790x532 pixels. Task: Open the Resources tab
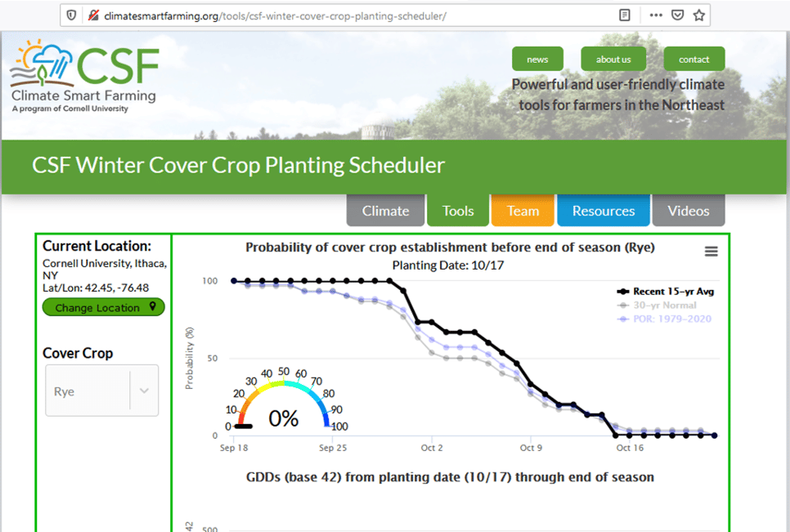click(x=603, y=211)
